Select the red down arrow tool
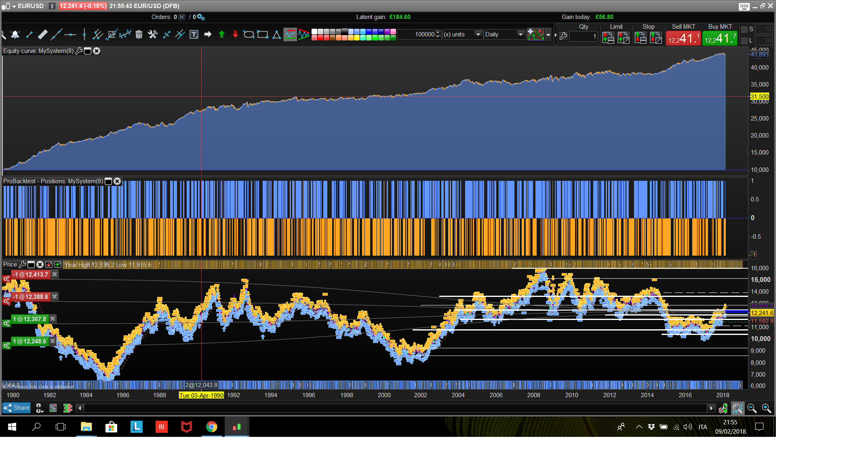 pos(235,35)
